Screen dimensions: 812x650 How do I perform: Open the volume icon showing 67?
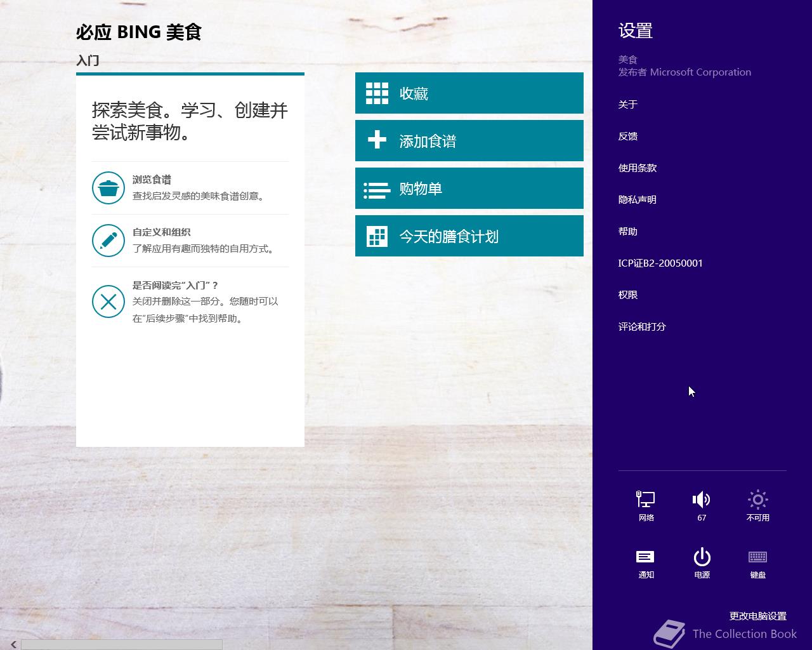[x=702, y=506]
